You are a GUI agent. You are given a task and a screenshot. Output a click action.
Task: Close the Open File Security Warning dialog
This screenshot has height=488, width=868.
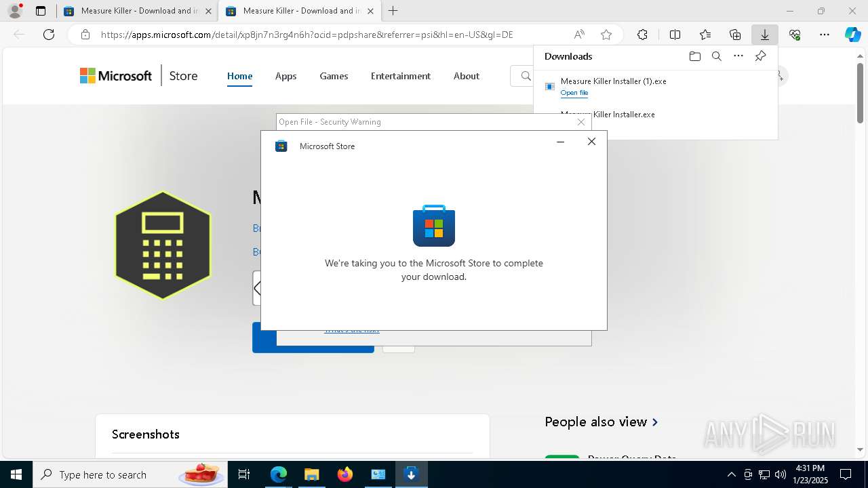(x=581, y=122)
